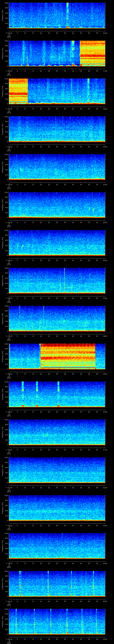
Task: Click the '31:00' end time label
Action: pyautogui.click(x=105, y=71)
